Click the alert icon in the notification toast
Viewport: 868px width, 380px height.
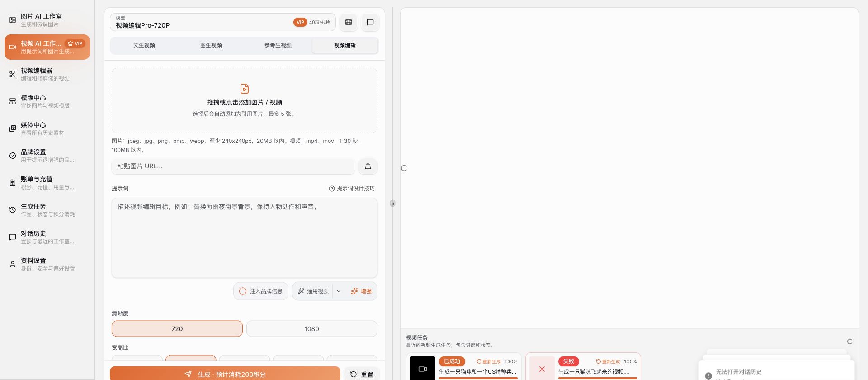coord(708,376)
